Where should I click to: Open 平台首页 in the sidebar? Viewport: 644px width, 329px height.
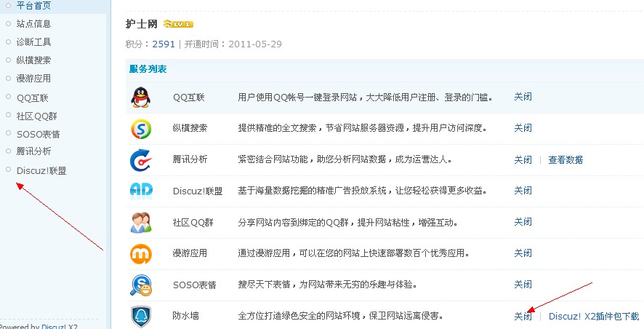[33, 6]
